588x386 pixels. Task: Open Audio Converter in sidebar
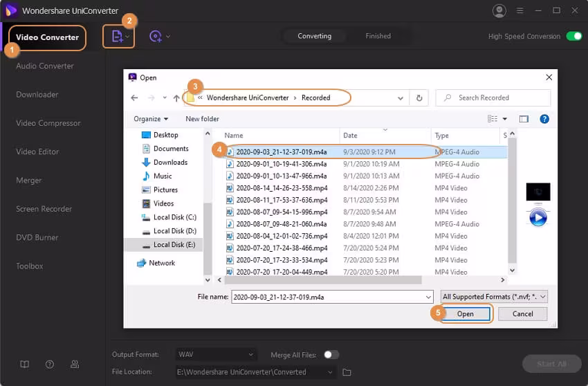[45, 66]
